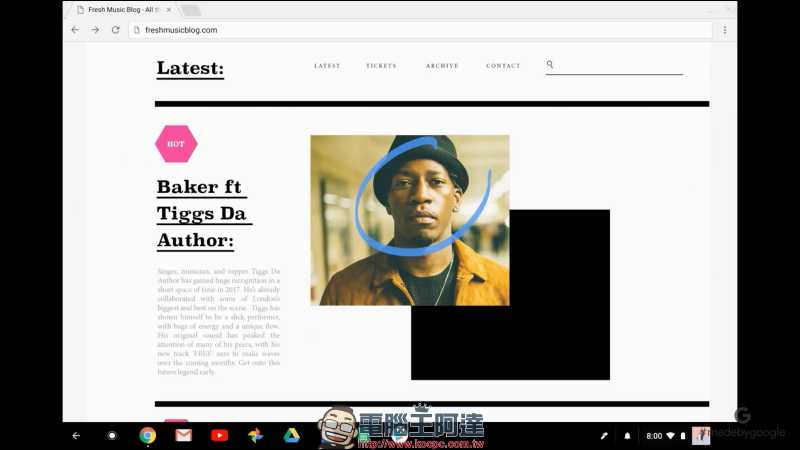This screenshot has width=800, height=450.
Task: Open a new tab next to the current tab
Action: [190, 10]
